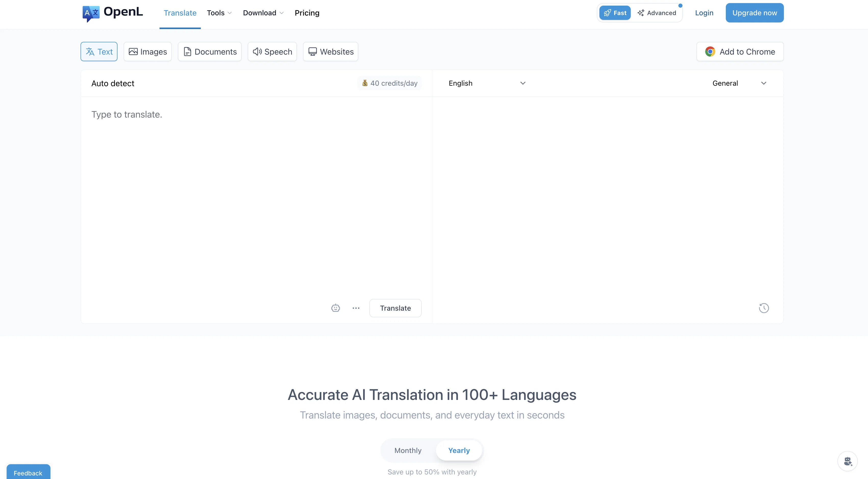Open the Auto detect source language selector
Image resolution: width=868 pixels, height=479 pixels.
click(113, 83)
